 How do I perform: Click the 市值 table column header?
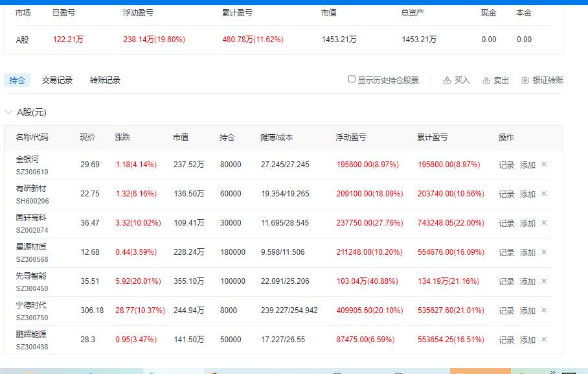click(181, 137)
